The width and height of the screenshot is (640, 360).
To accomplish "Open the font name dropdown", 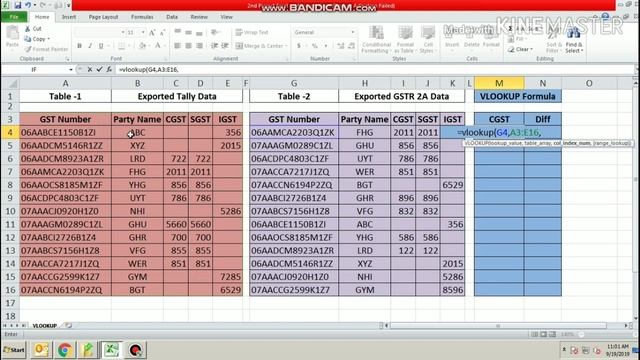I will pos(122,32).
